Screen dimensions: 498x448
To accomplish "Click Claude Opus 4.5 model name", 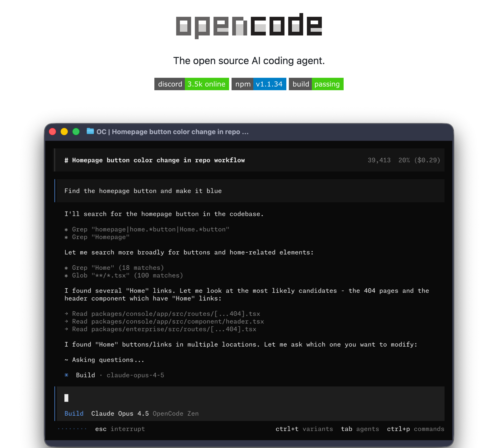I will point(120,413).
